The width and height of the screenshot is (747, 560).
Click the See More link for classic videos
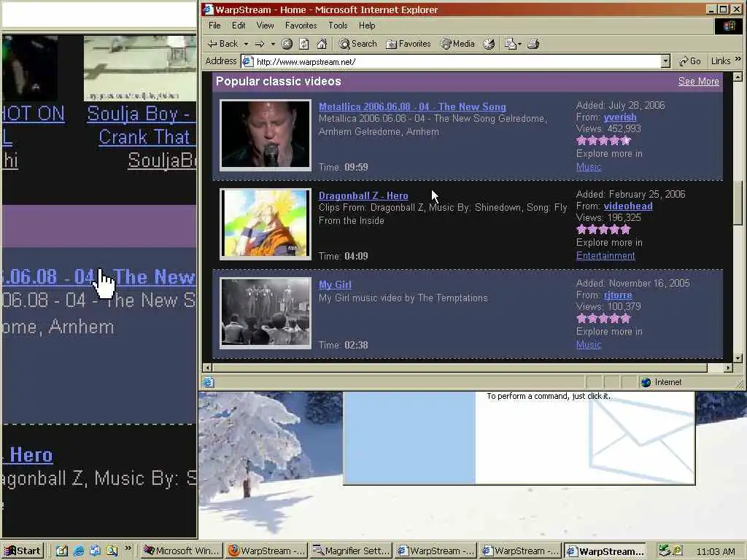click(698, 82)
